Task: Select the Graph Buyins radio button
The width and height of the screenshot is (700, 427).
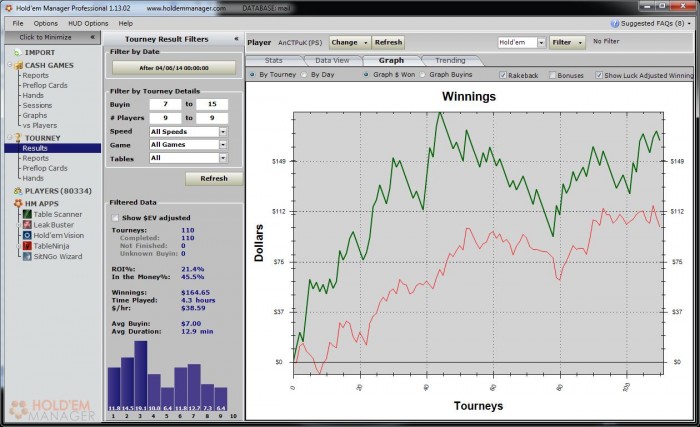Action: [x=423, y=75]
